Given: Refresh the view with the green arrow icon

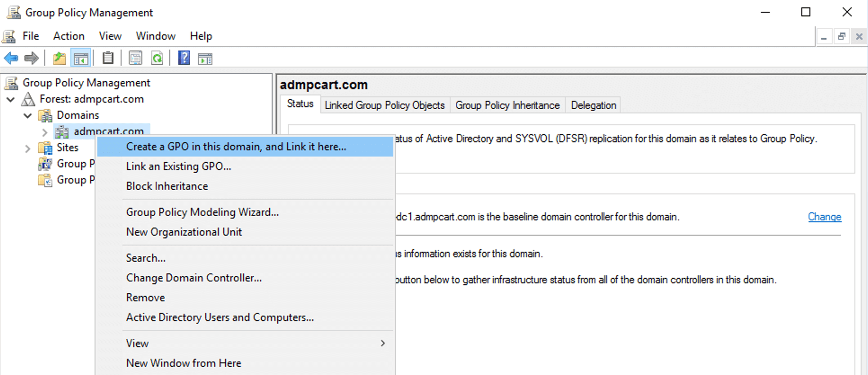Looking at the screenshot, I should pyautogui.click(x=157, y=58).
